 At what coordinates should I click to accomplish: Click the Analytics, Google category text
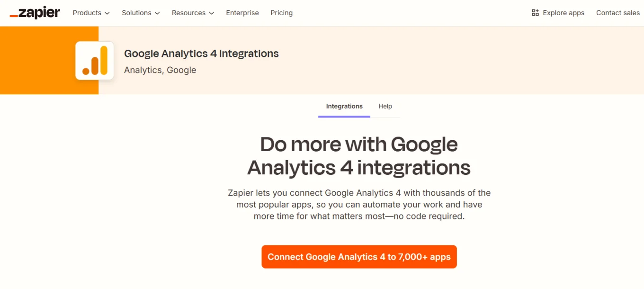point(160,70)
